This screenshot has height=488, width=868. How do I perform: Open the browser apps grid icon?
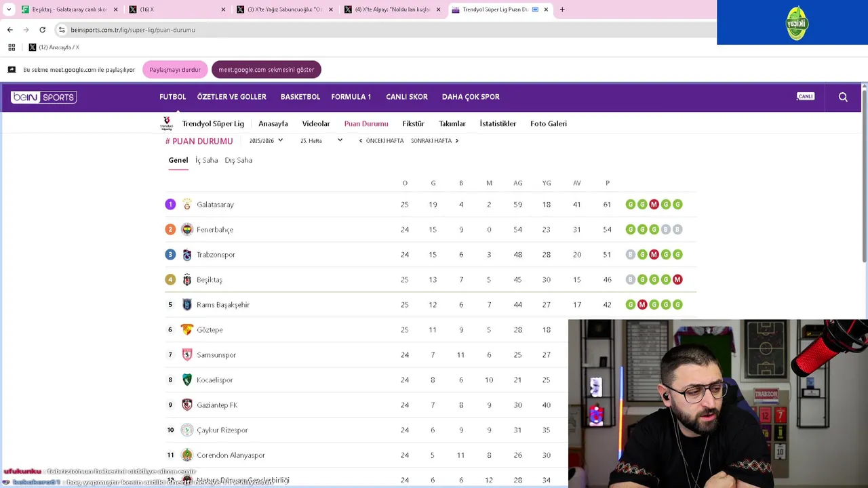tap(12, 47)
